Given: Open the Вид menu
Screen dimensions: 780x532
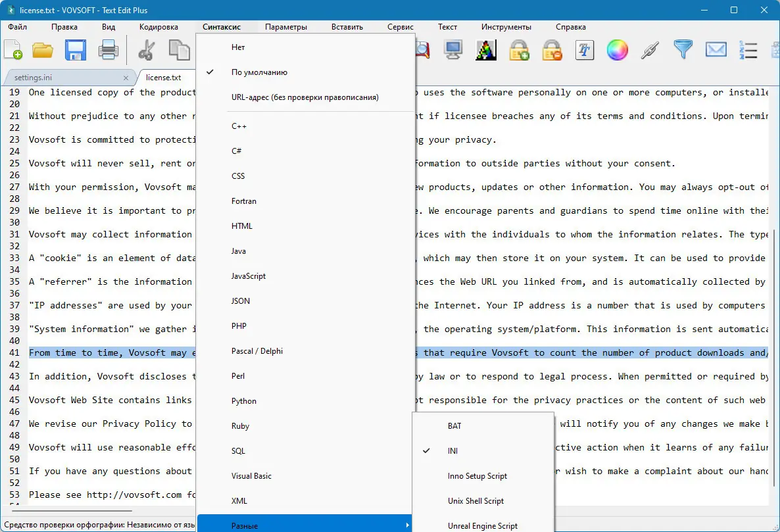Looking at the screenshot, I should tap(109, 27).
